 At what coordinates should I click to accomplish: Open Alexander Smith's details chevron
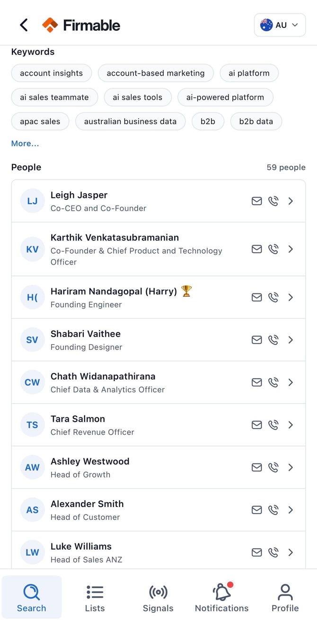(291, 510)
